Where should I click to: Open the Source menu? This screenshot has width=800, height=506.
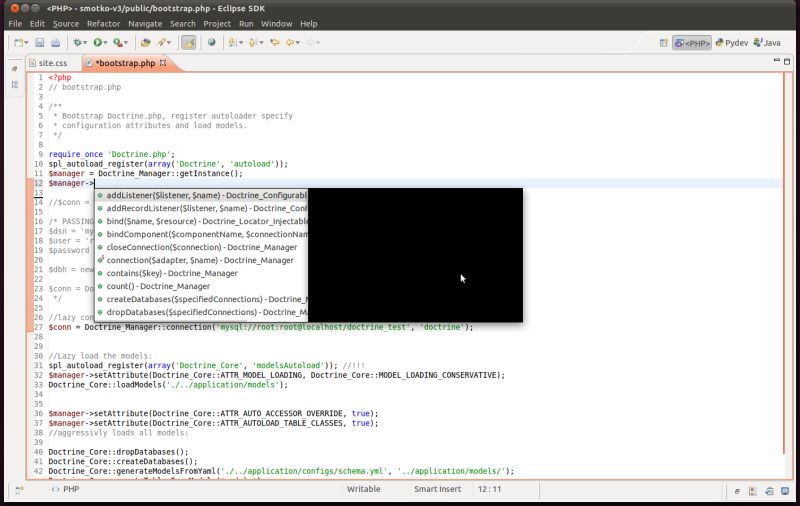[66, 23]
